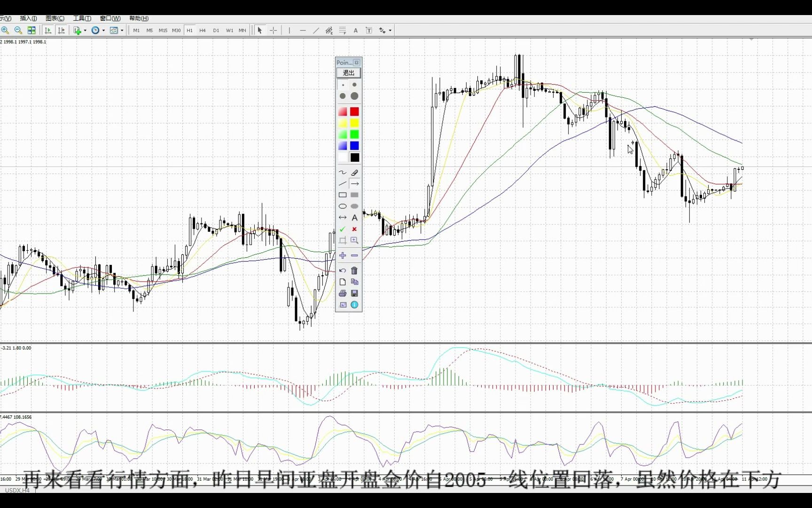The image size is (812, 508).
Task: Expand the templates dropdown arrow
Action: [122, 30]
